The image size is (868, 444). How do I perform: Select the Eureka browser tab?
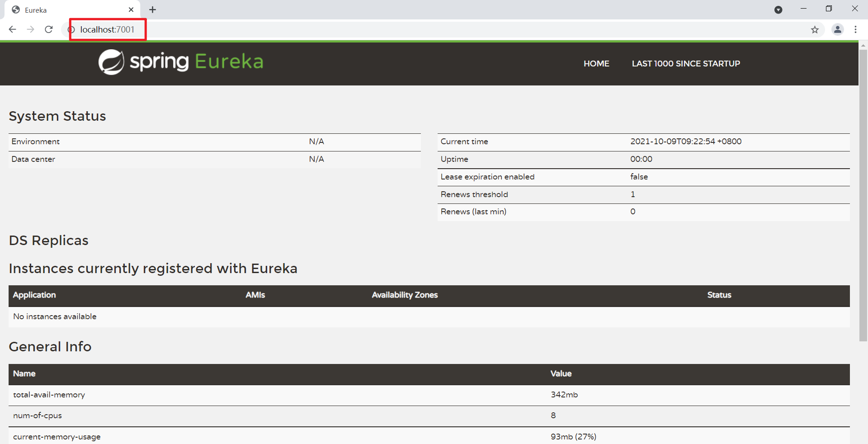tap(72, 10)
